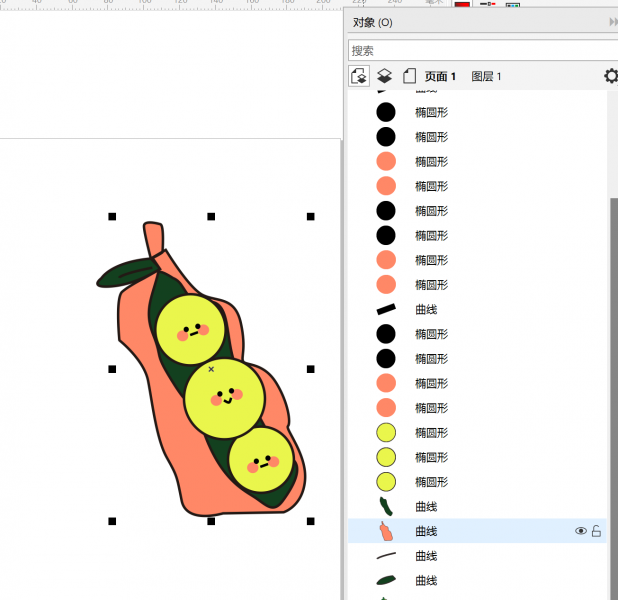The height and width of the screenshot is (600, 618).
Task: Select the 曲线 row with black bar thumbnail
Action: pos(477,309)
